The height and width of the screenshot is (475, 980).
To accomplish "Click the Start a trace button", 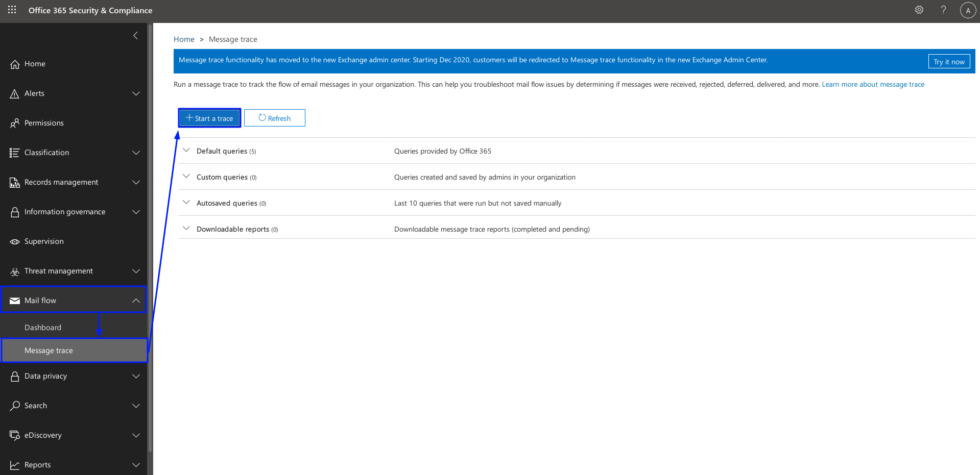I will click(x=209, y=118).
